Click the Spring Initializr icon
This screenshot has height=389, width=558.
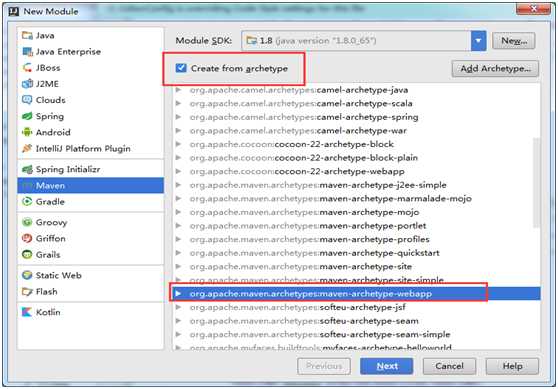pyautogui.click(x=27, y=169)
